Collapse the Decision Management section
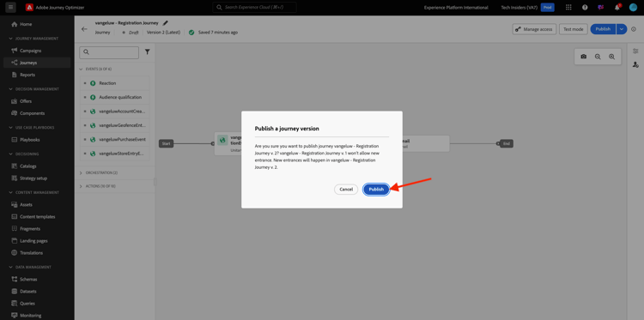644x320 pixels. (x=34, y=89)
